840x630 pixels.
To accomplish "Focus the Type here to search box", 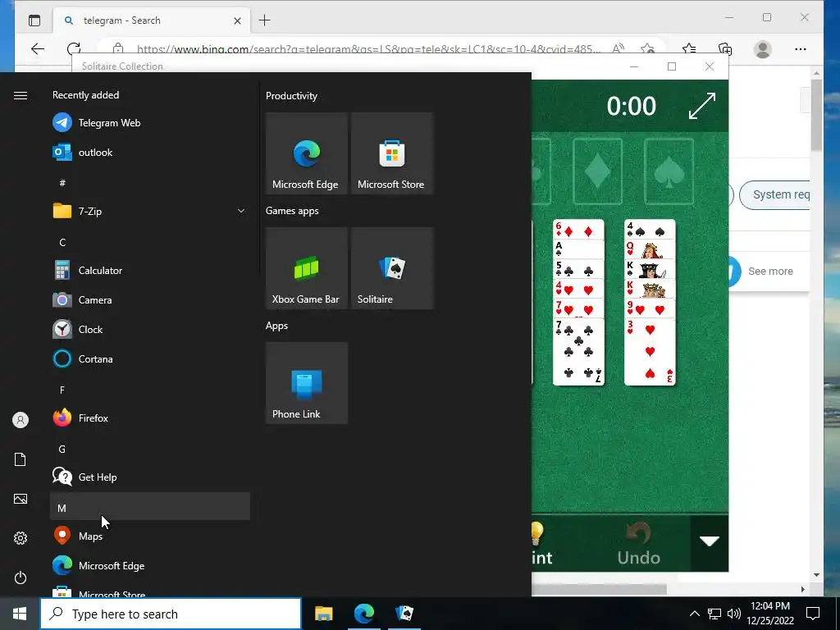I will point(171,614).
